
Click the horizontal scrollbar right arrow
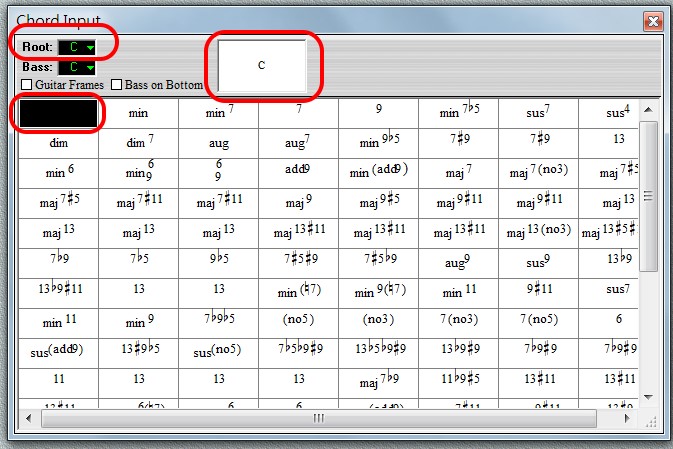[627, 418]
